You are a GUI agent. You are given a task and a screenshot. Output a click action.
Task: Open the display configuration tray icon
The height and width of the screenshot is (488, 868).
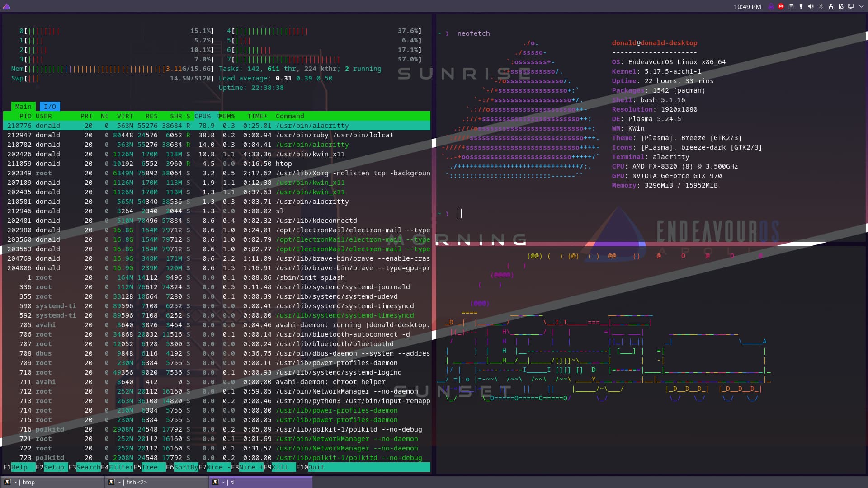tap(850, 6)
